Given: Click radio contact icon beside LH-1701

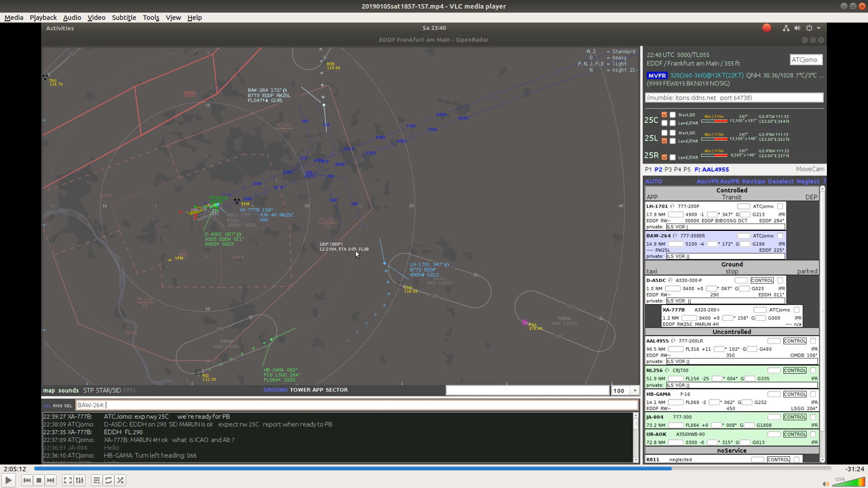Looking at the screenshot, I should click(x=672, y=206).
